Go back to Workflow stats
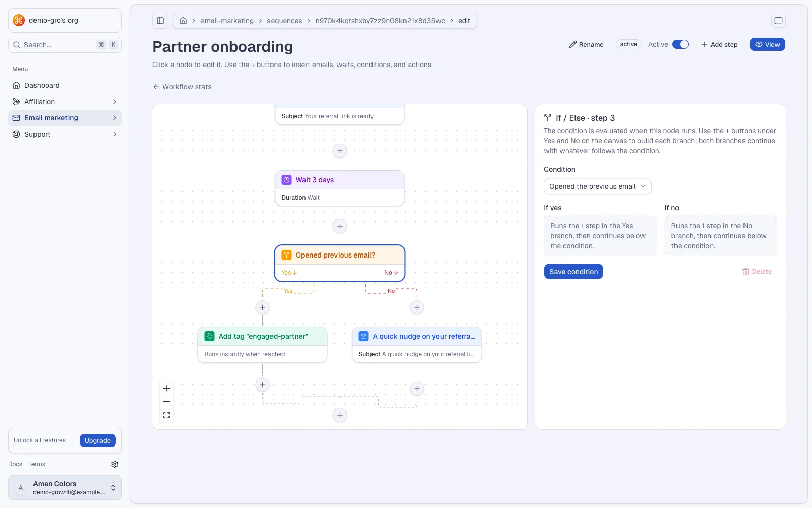Image resolution: width=812 pixels, height=508 pixels. [x=182, y=87]
